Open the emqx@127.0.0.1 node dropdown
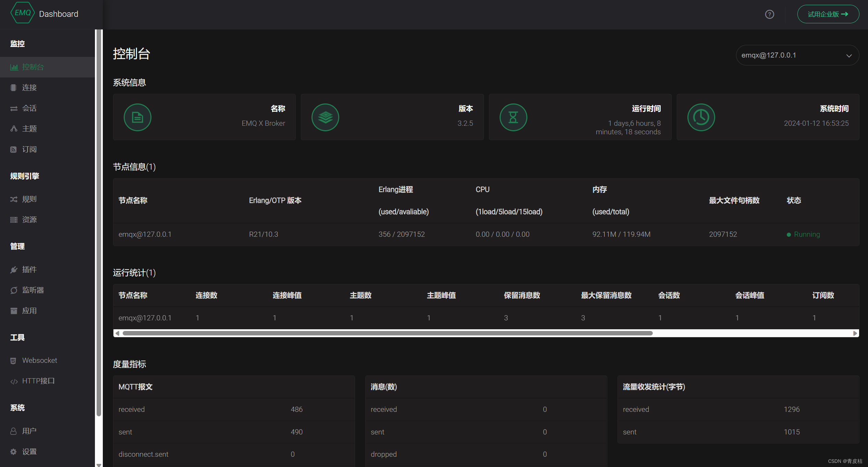Viewport: 868px width, 467px height. pos(797,55)
